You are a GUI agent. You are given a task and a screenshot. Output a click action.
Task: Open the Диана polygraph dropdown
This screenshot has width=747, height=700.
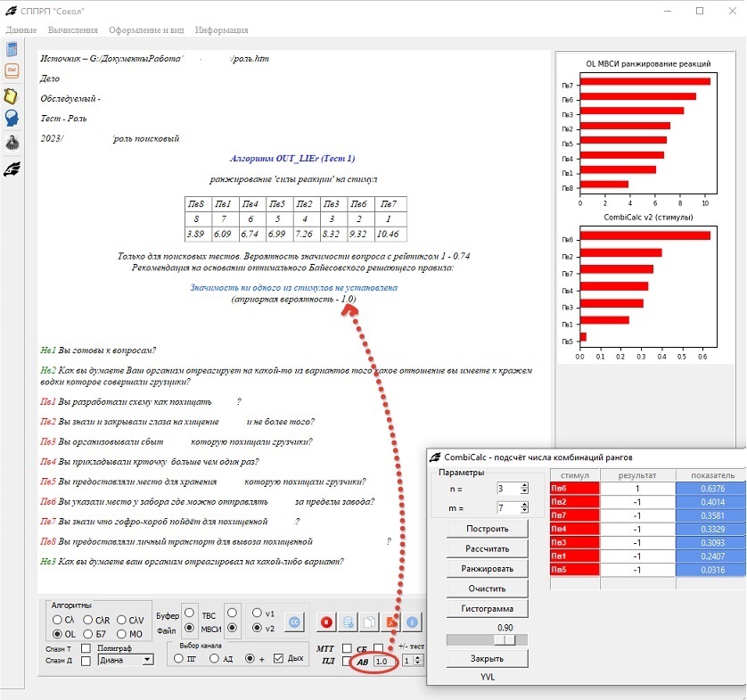[x=147, y=661]
